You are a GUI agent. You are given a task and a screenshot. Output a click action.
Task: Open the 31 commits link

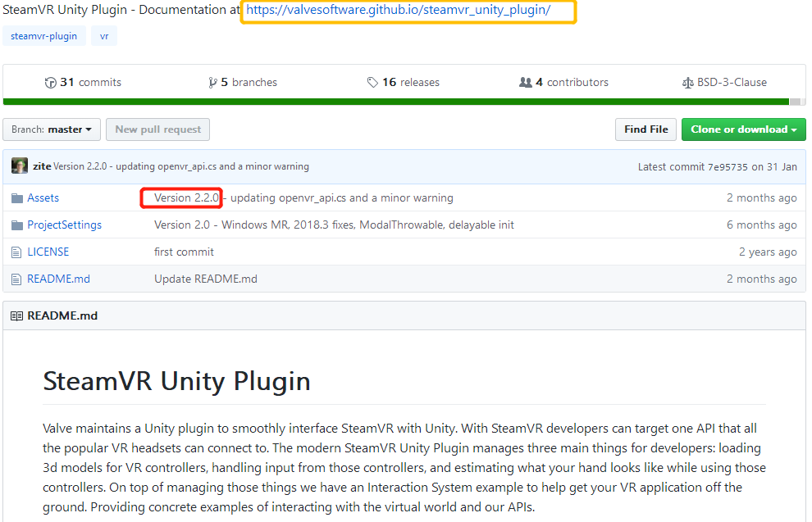click(x=83, y=82)
